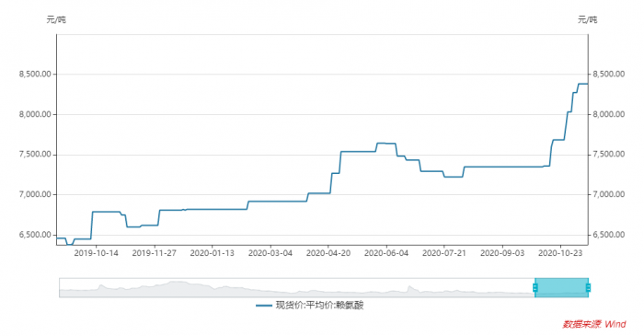Image resolution: width=644 pixels, height=336 pixels.
Task: Click the highlighted cyan selection in range bar
Action: (561, 287)
